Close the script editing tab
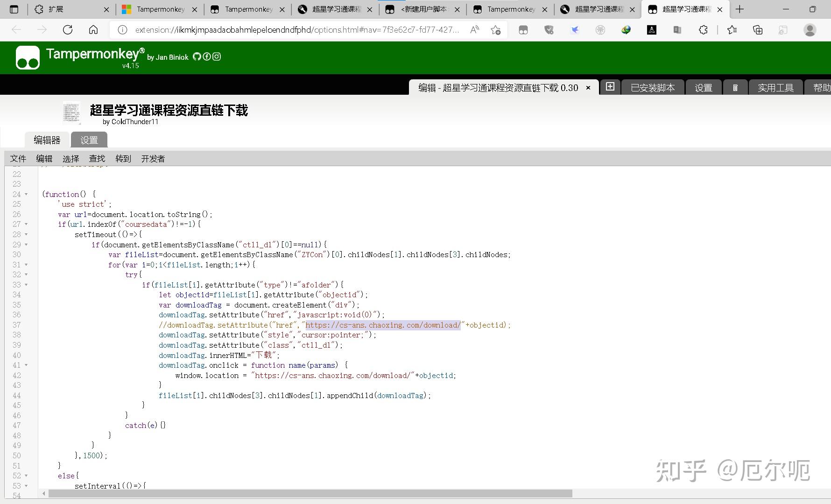This screenshot has height=504, width=831. 588,87
